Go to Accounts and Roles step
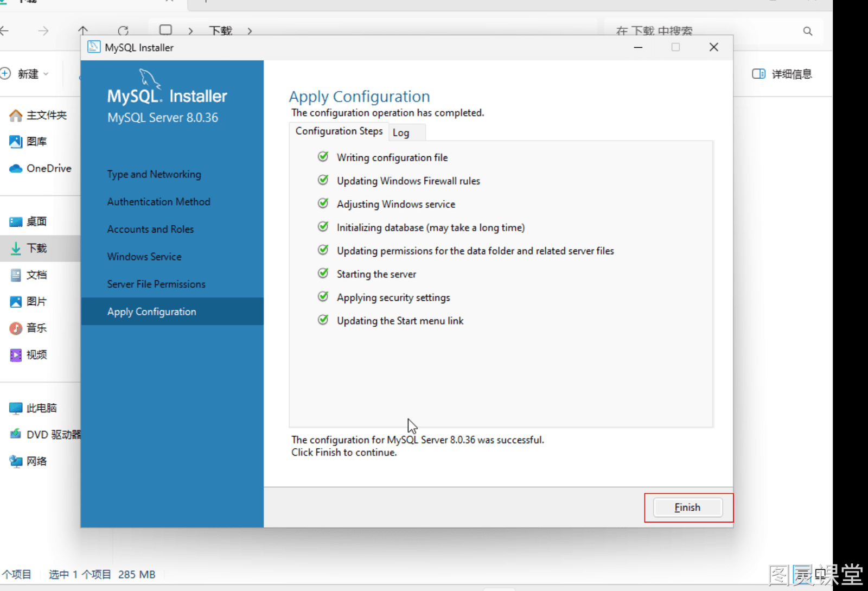 point(150,229)
